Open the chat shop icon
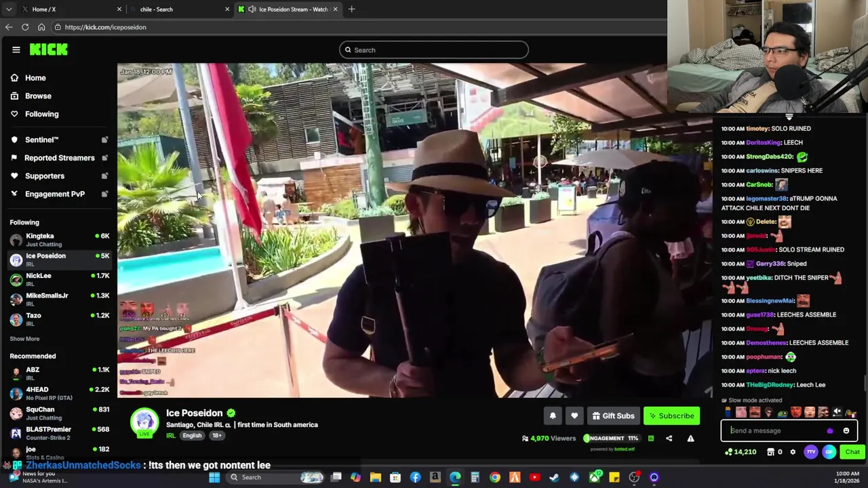Viewport: 868px width, 488px height. coord(770,452)
